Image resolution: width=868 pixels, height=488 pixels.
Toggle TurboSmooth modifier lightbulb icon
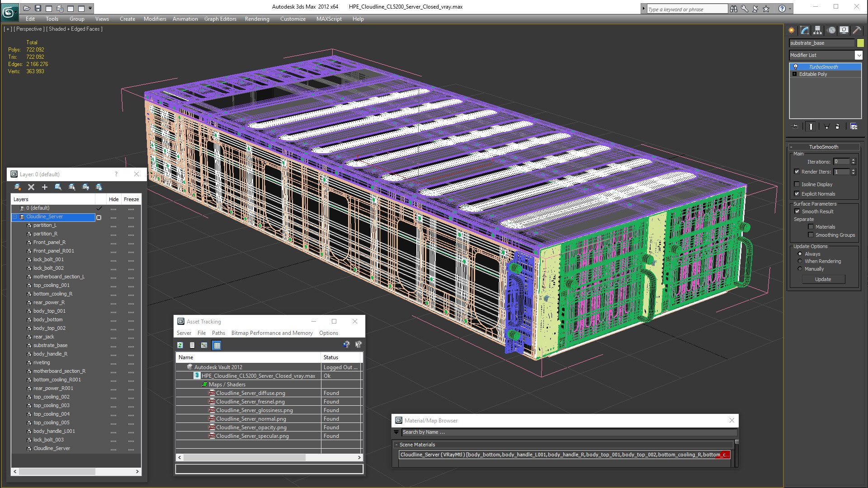[796, 67]
